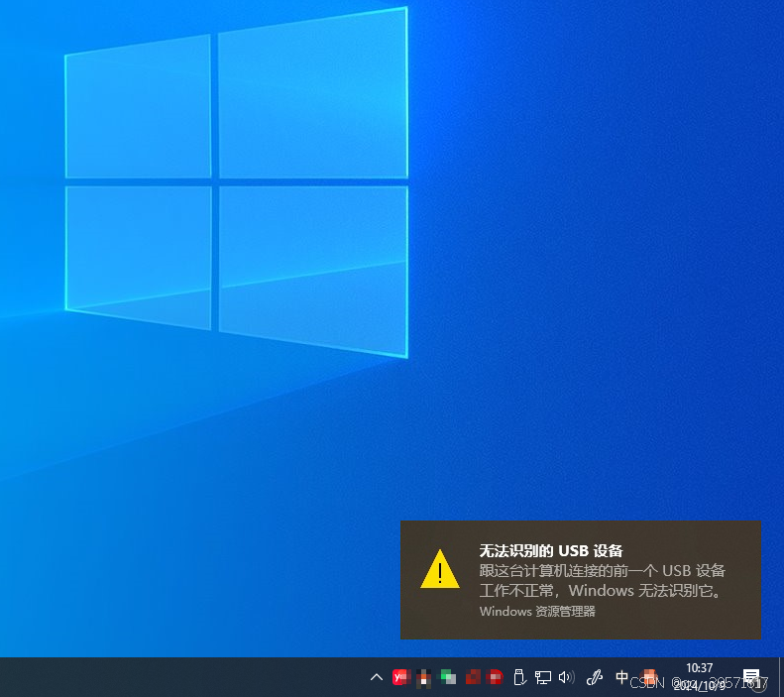Open the 10:37 clock and date
Screen dimensions: 784x697
[700, 677]
